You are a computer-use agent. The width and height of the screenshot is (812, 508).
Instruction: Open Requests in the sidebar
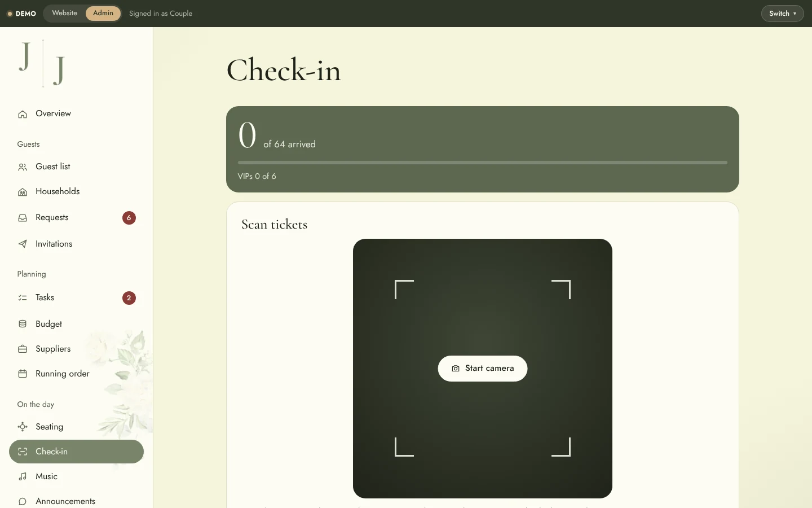[76, 217]
